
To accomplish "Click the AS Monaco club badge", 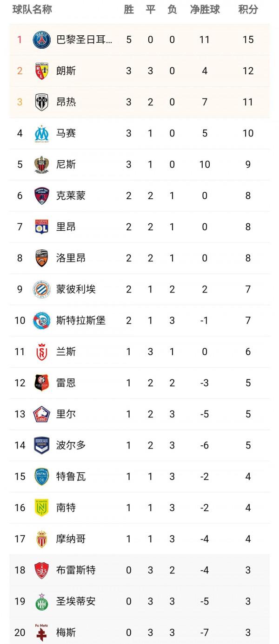I will [42, 539].
